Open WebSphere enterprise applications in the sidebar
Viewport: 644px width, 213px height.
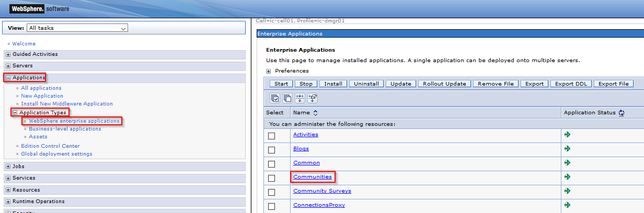(x=74, y=121)
